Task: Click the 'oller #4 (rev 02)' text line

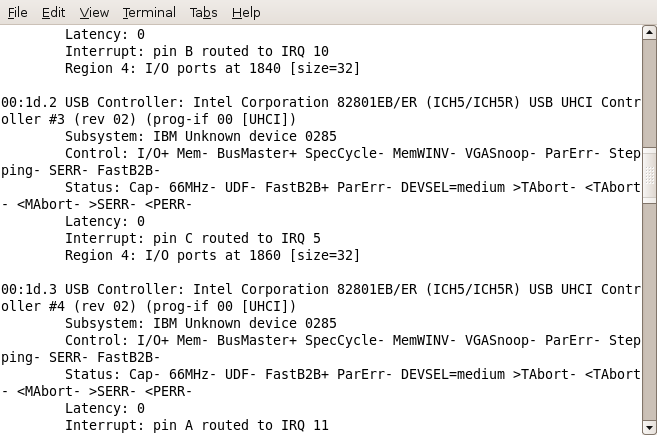Action: click(148, 306)
